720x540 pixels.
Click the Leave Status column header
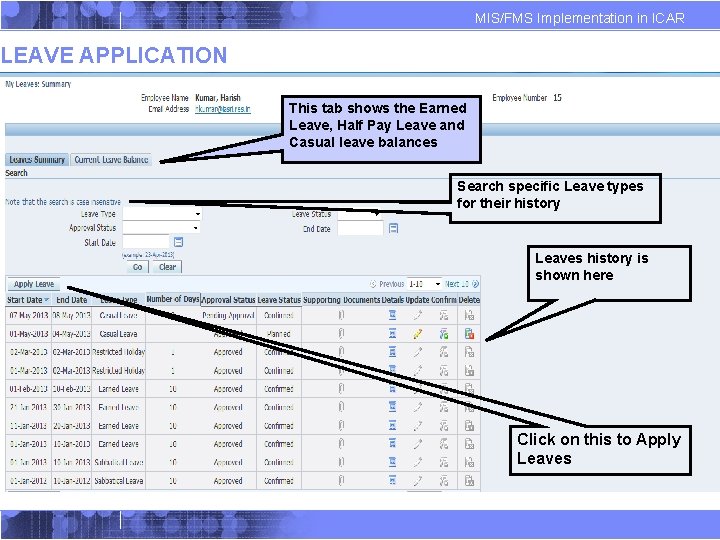pos(279,300)
